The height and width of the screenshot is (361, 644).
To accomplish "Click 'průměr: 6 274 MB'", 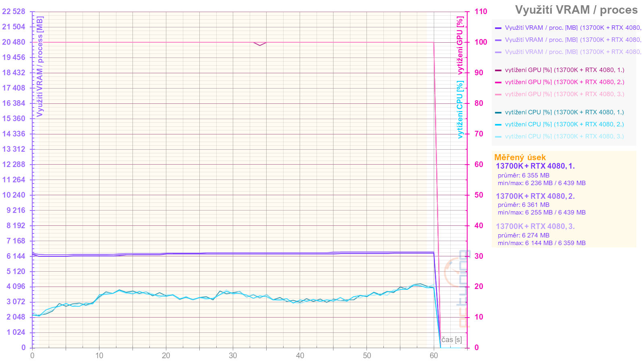I will (x=524, y=235).
